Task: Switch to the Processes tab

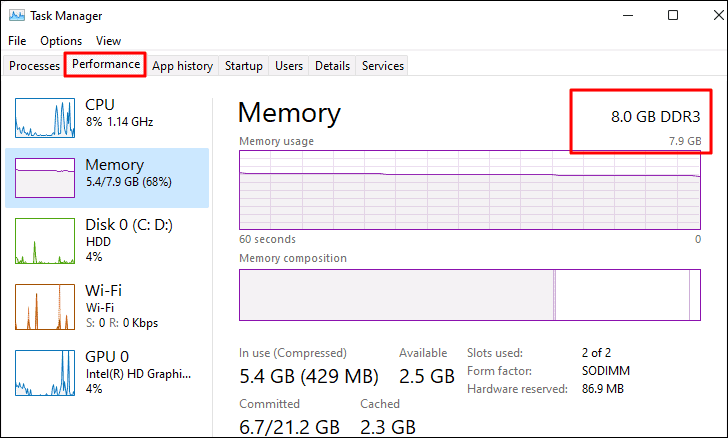Action: 34,65
